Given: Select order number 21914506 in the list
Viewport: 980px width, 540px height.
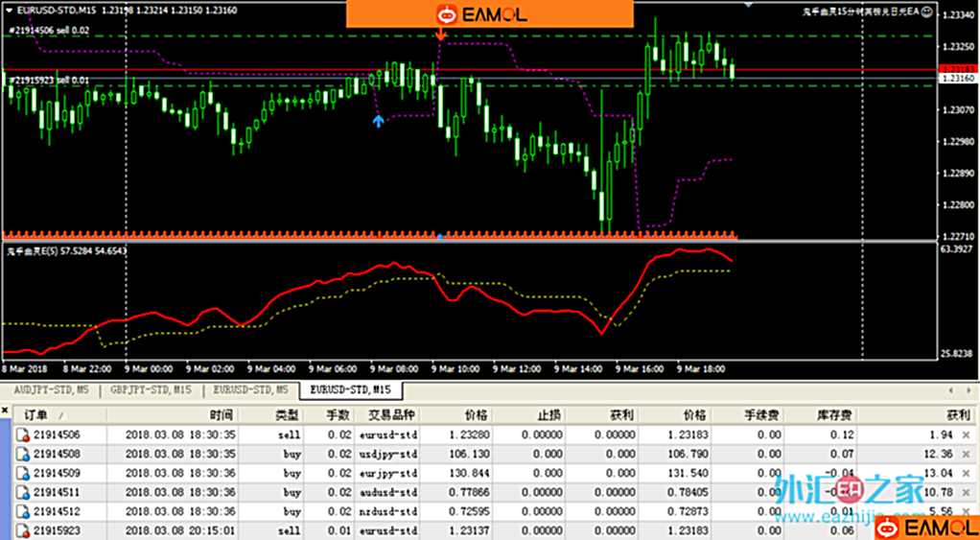Looking at the screenshot, I should tap(57, 435).
